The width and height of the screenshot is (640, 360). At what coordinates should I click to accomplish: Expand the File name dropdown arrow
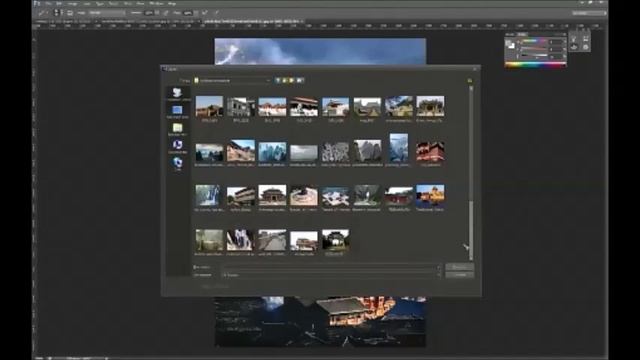coord(438,268)
